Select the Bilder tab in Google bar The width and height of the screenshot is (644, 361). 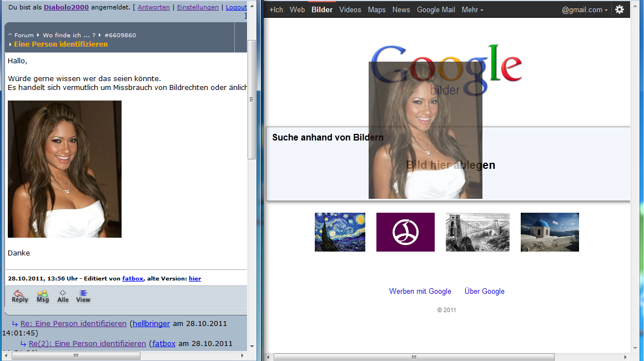coord(322,9)
